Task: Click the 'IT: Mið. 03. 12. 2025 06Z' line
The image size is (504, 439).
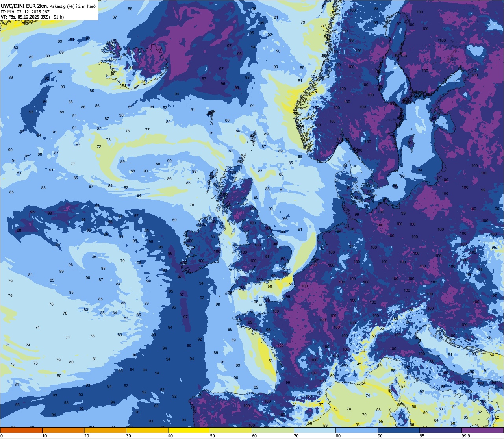Action: tap(25, 12)
